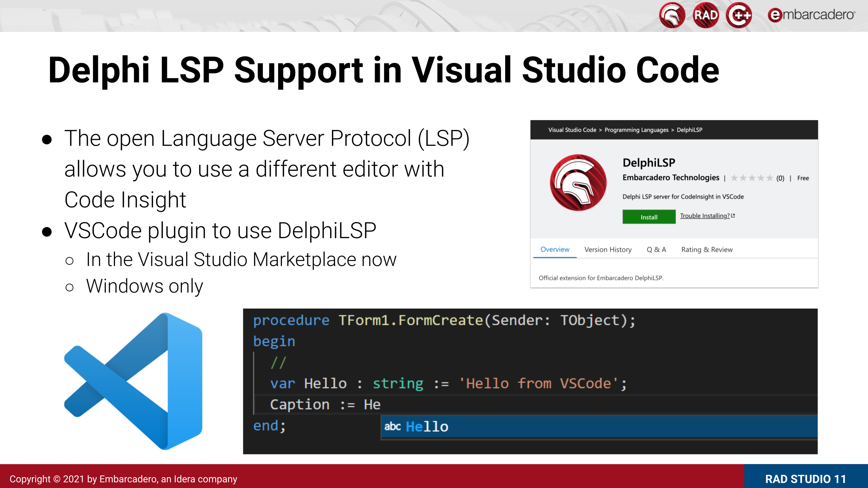Screen dimensions: 868x488
Task: Click the external link icon beside Trouble Installing
Action: click(733, 216)
